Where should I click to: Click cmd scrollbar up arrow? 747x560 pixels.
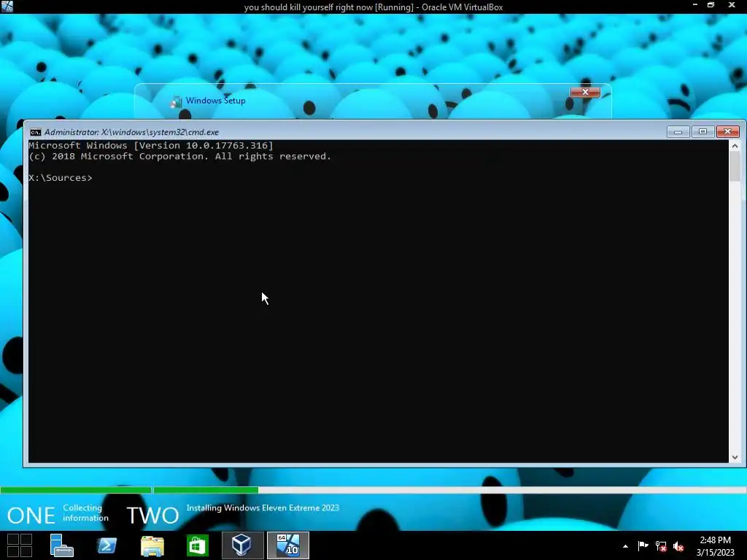coord(735,146)
